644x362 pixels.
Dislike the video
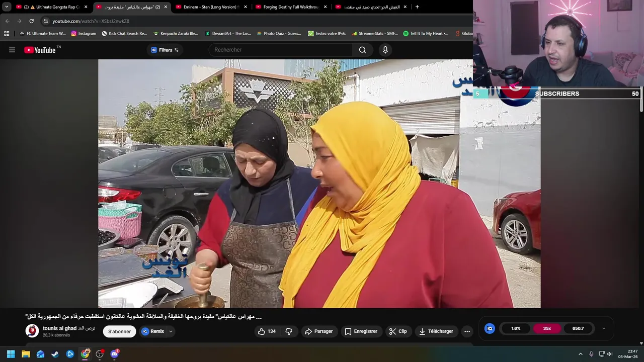pyautogui.click(x=289, y=331)
